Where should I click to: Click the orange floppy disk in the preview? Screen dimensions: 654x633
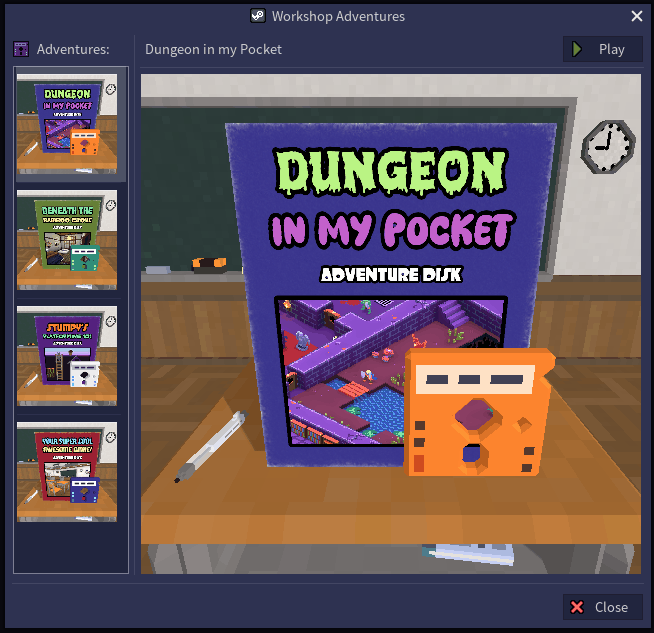(477, 412)
